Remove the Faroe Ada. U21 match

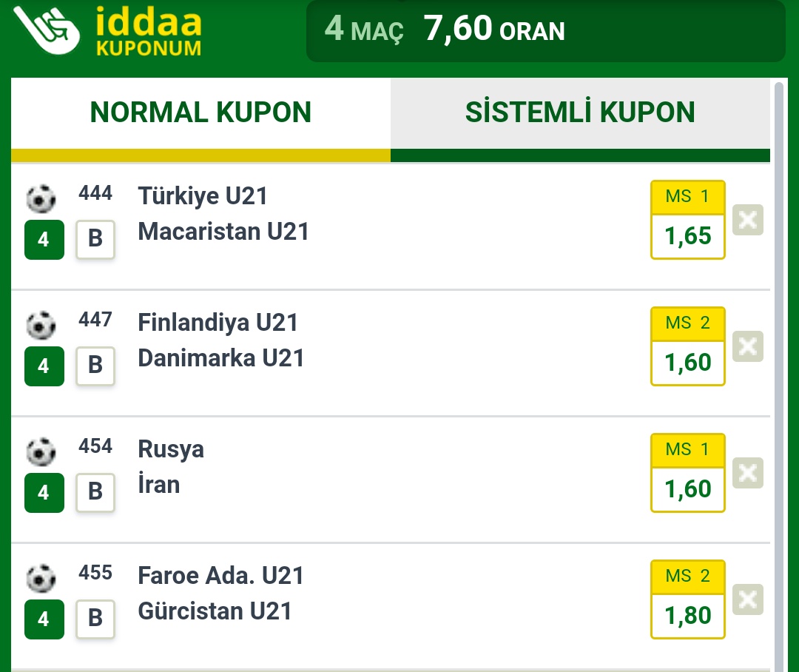pyautogui.click(x=747, y=599)
